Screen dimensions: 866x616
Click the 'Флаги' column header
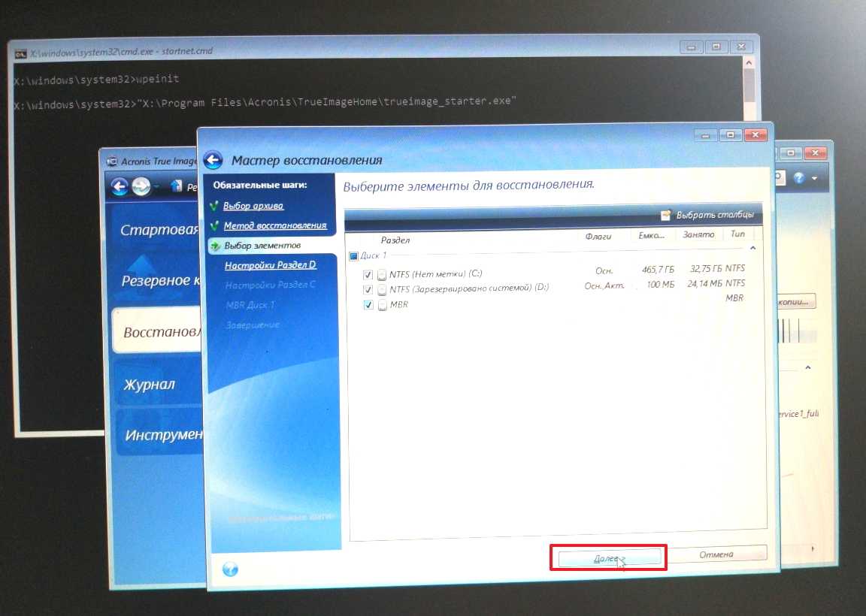598,236
